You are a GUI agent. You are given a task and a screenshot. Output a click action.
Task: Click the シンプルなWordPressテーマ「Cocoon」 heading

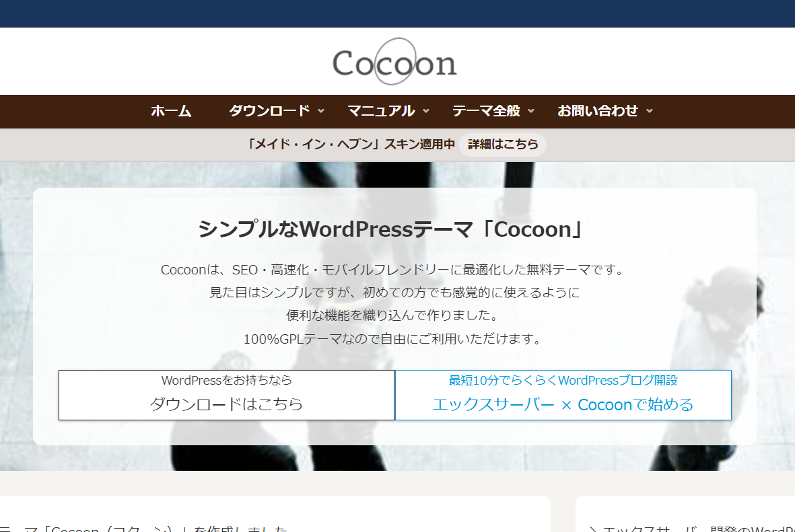[x=394, y=229]
